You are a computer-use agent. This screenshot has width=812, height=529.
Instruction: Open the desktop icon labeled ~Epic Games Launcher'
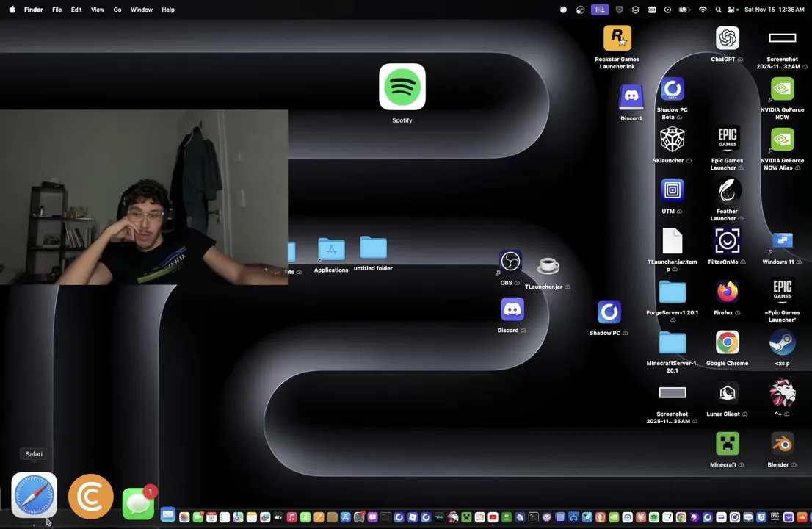tap(782, 292)
